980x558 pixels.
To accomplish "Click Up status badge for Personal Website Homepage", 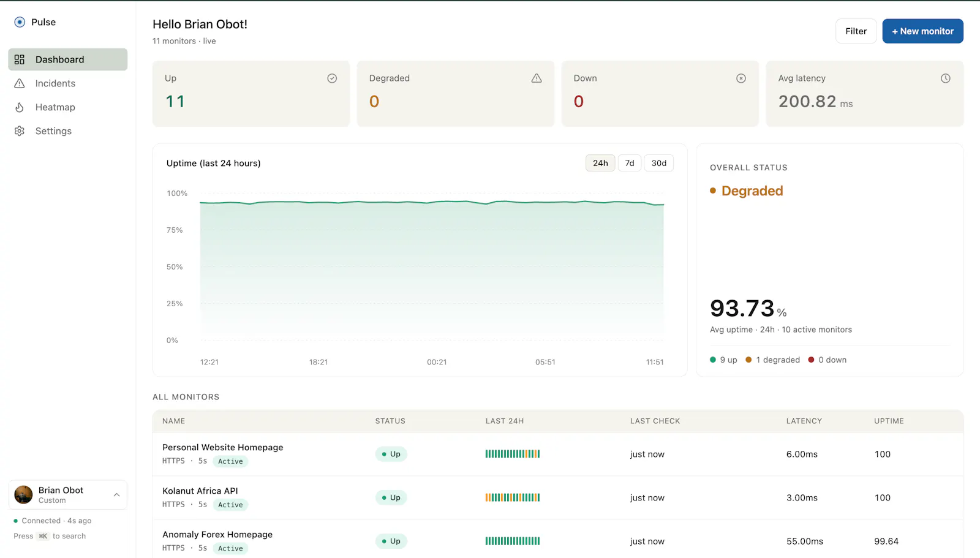I will pos(391,454).
